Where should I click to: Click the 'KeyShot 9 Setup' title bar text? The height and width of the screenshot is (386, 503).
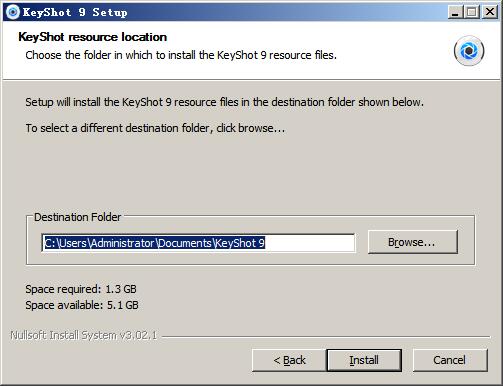[x=75, y=12]
